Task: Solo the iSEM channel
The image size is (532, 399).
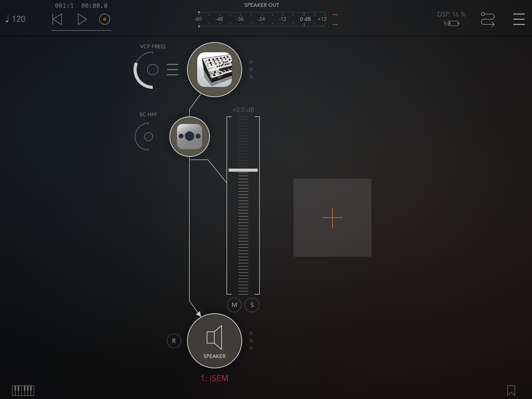Action: coord(252,305)
